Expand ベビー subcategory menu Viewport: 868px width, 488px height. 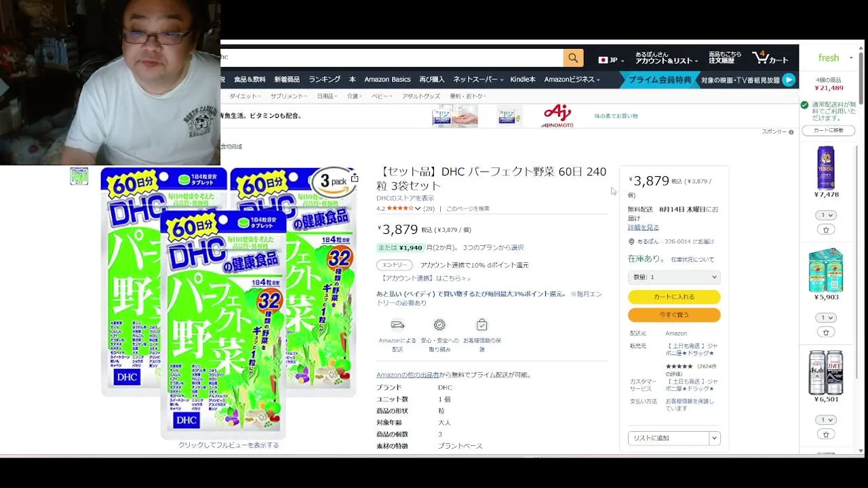[x=381, y=96]
